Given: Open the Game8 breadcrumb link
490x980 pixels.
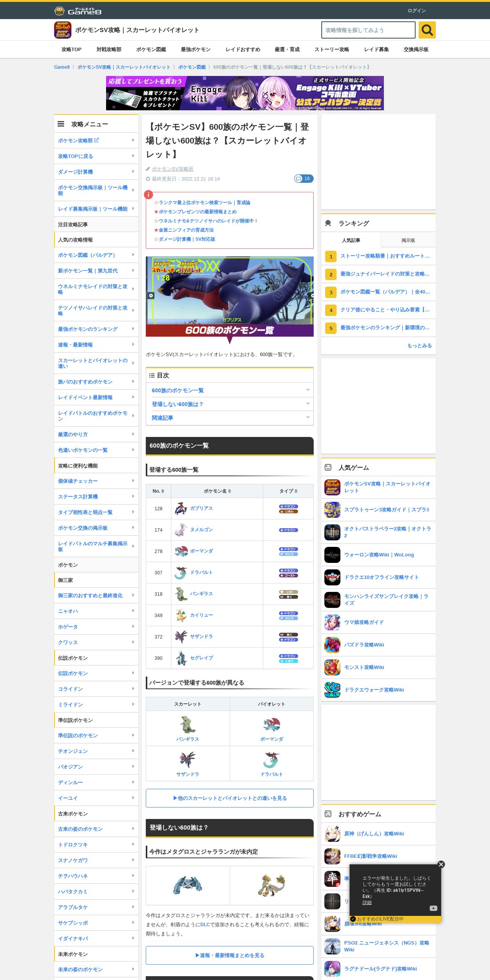Looking at the screenshot, I should [62, 67].
